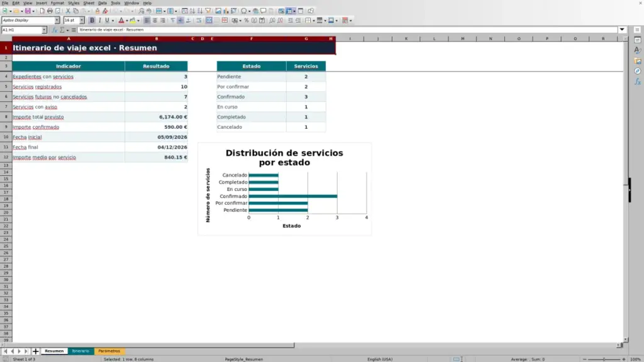
Task: Toggle Center Vertically alignment
Action: pos(180,21)
